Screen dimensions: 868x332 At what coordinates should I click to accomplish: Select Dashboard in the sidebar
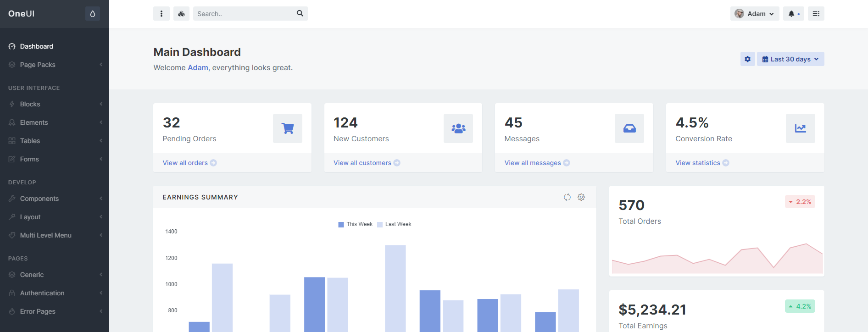[x=55, y=46]
